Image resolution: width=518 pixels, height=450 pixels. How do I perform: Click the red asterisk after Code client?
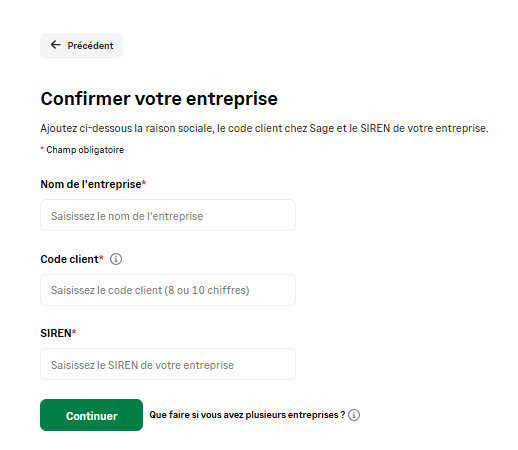[101, 257]
